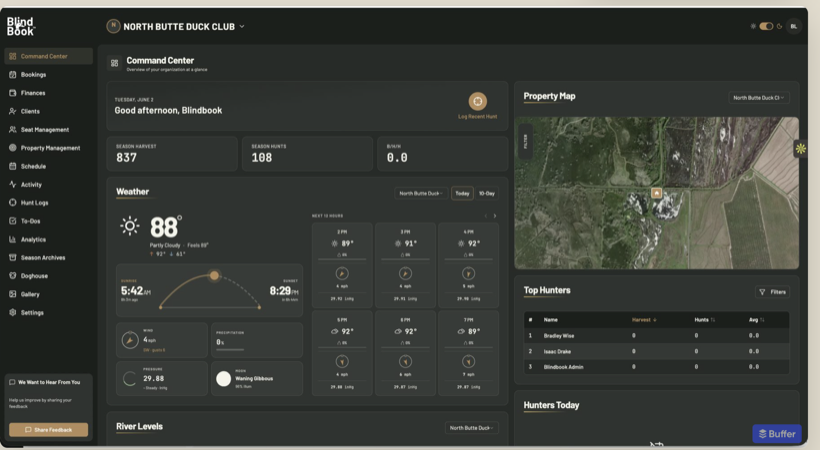Expand the map FILTER side panel
The width and height of the screenshot is (820, 450).
click(525, 141)
